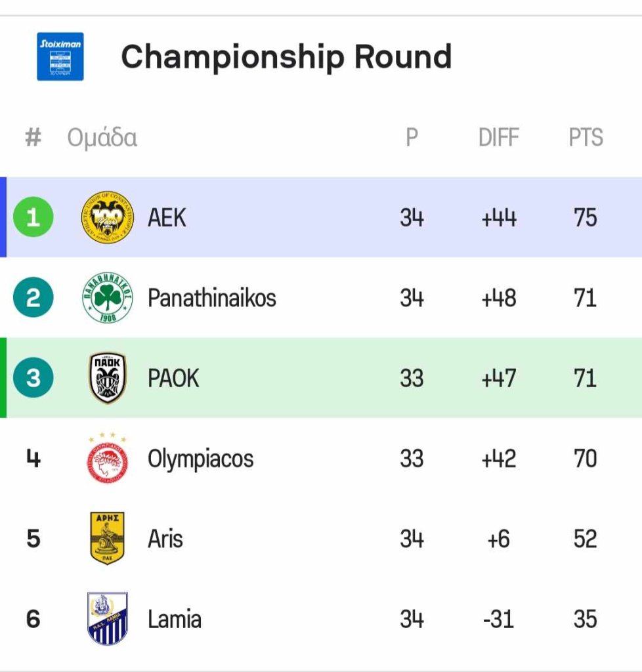Click the Ομάδα column header
Screen dimensions: 642x672
pos(102,138)
